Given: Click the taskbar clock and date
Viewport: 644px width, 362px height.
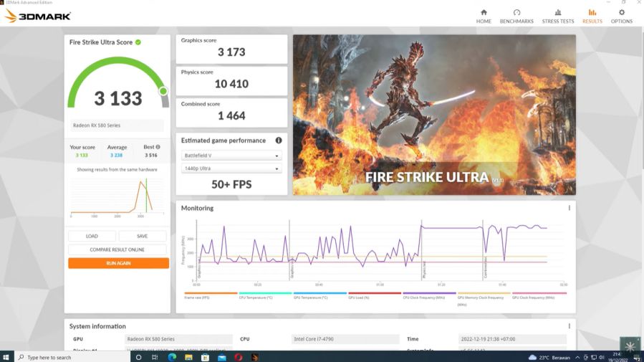Looking at the screenshot, I should [x=617, y=357].
